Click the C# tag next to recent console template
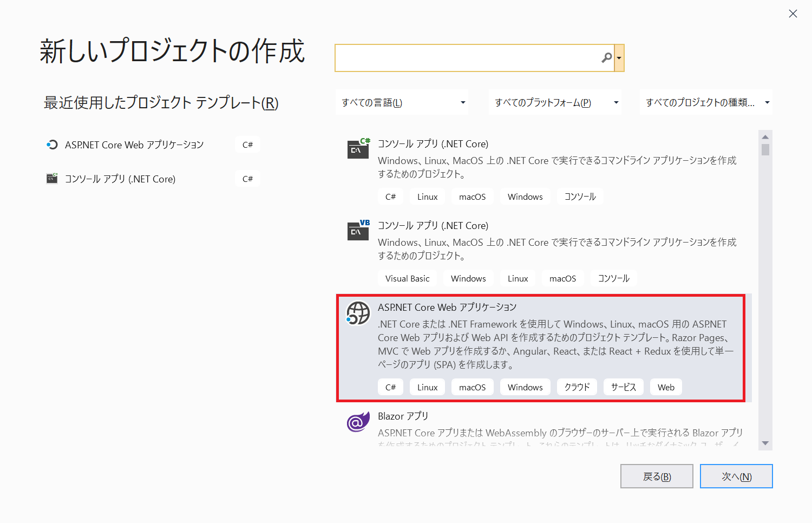The width and height of the screenshot is (812, 523). coord(247,179)
